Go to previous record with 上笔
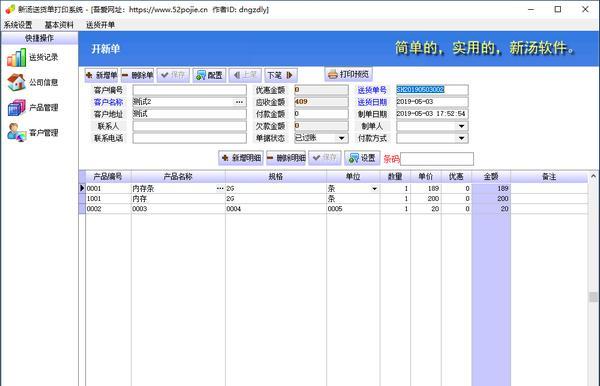 click(245, 75)
